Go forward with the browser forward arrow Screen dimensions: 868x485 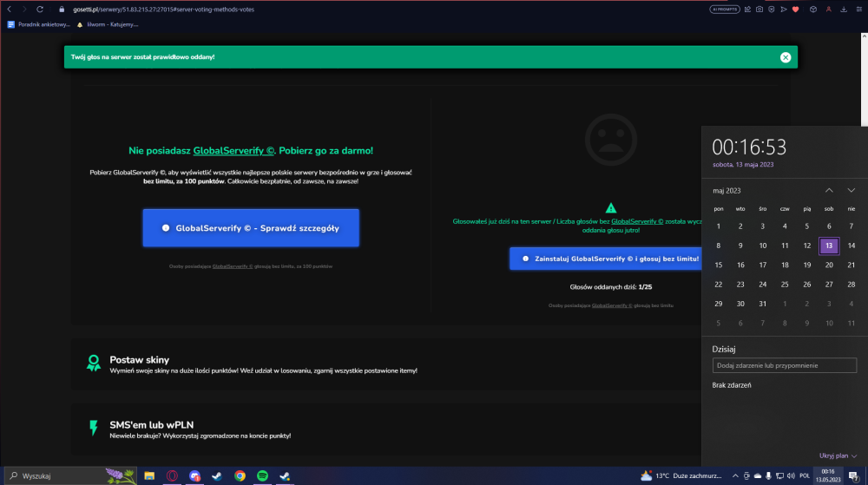(24, 10)
